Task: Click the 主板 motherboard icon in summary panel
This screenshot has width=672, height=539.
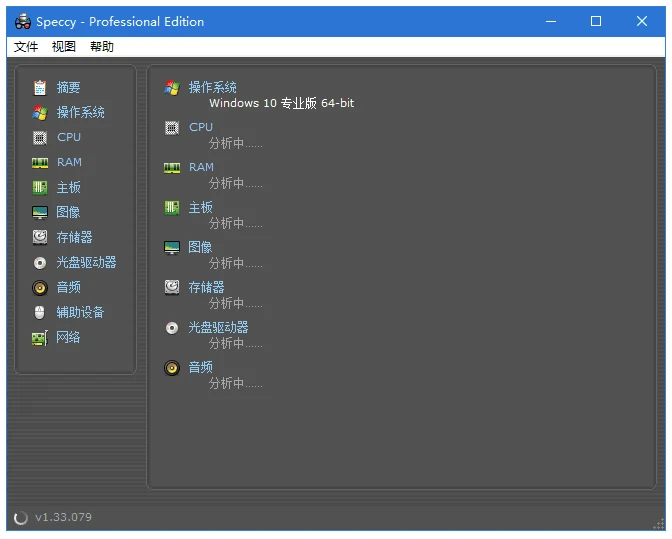Action: (x=172, y=208)
